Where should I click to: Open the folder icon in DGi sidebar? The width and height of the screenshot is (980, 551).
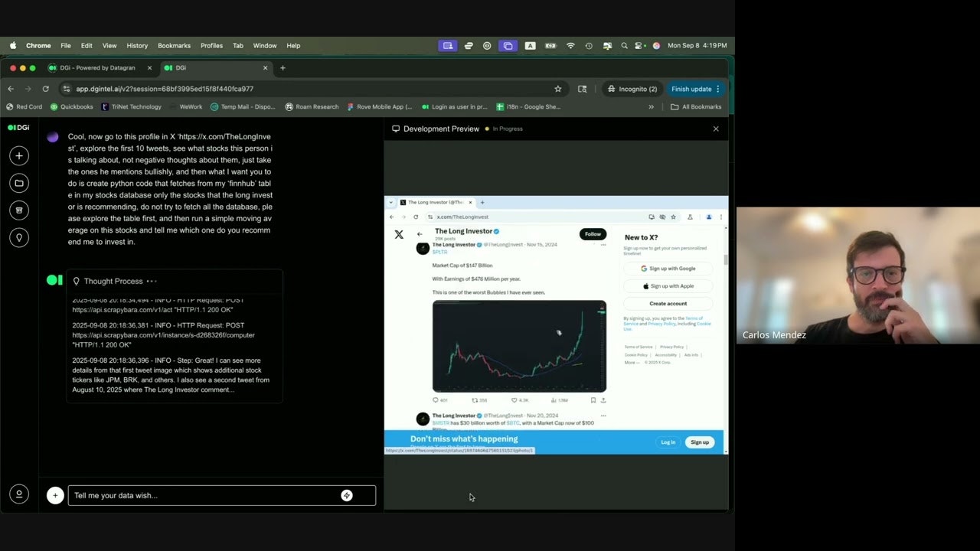pyautogui.click(x=19, y=183)
